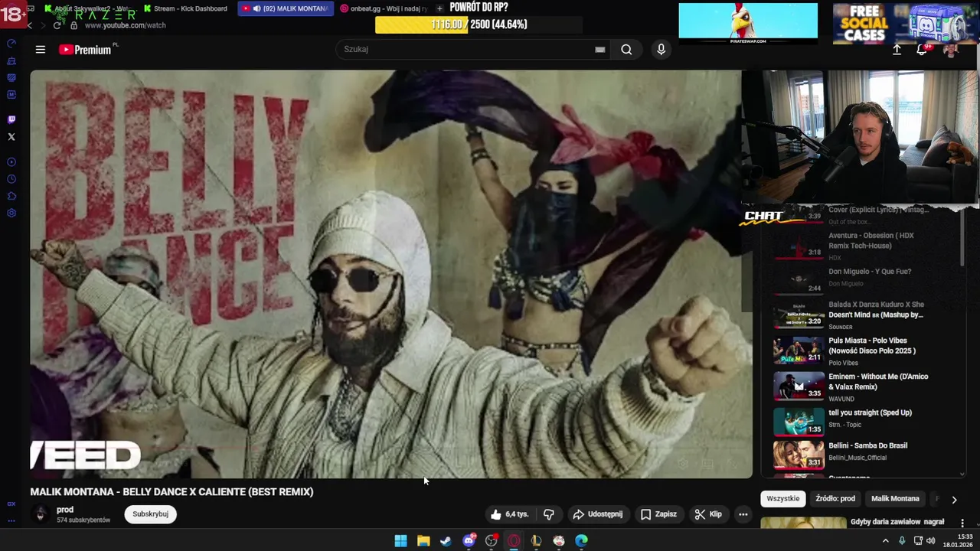Open the on-screen keyboard icon in search box
The height and width of the screenshot is (551, 980).
[600, 50]
